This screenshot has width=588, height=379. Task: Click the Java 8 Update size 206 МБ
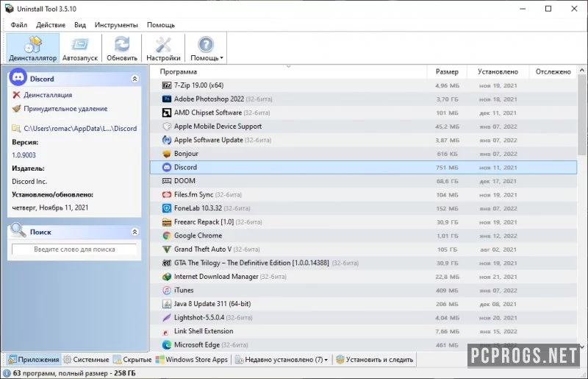point(447,304)
